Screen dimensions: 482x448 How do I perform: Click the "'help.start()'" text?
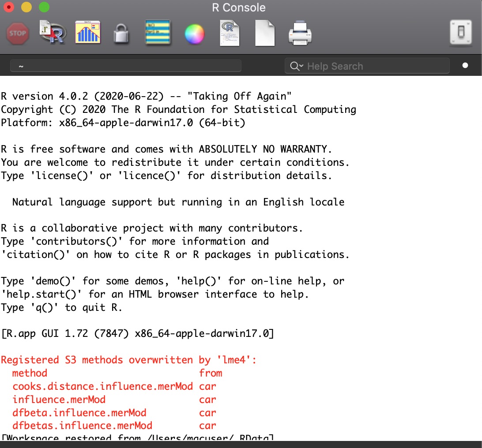[41, 294]
